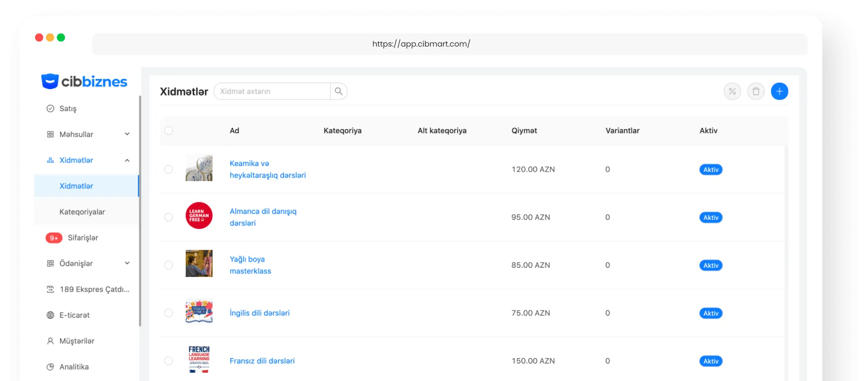Open Analitika from the sidebar
The height and width of the screenshot is (381, 868).
74,367
